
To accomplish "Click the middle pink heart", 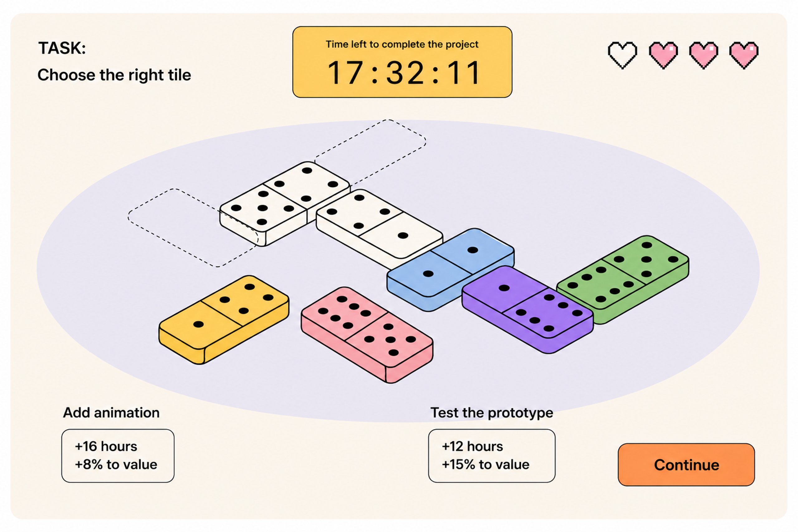I will (704, 55).
